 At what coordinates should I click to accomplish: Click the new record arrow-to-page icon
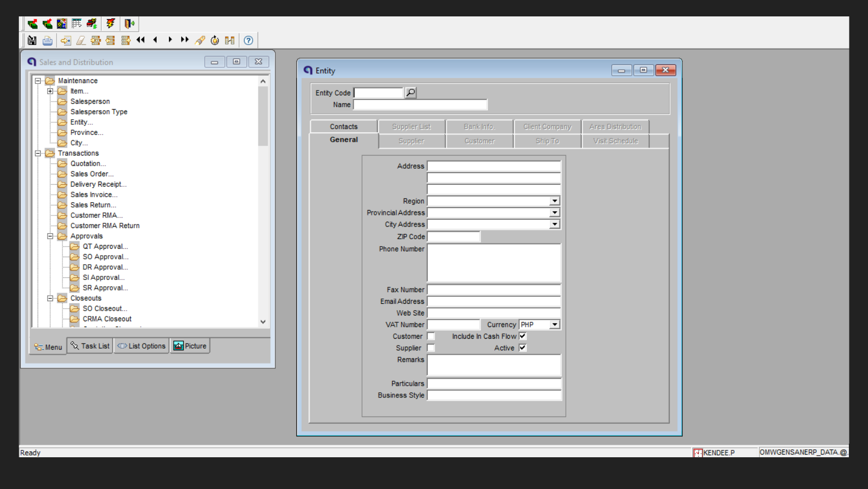point(66,40)
